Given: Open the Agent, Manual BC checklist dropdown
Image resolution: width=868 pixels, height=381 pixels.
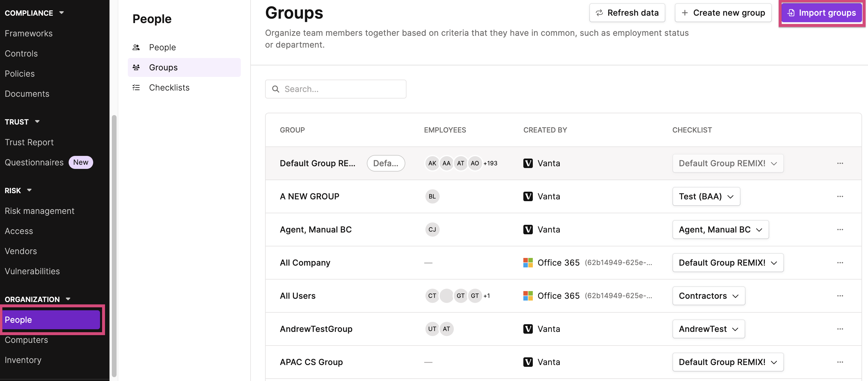Looking at the screenshot, I should pyautogui.click(x=720, y=230).
